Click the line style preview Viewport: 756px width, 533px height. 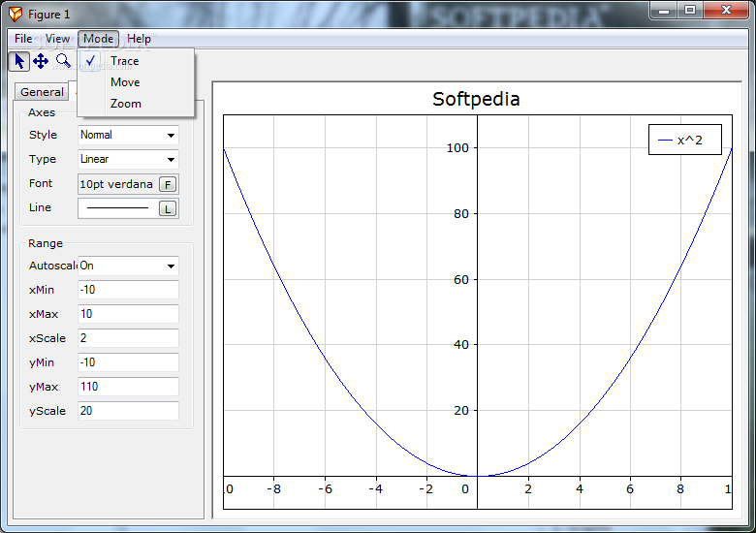pyautogui.click(x=117, y=208)
